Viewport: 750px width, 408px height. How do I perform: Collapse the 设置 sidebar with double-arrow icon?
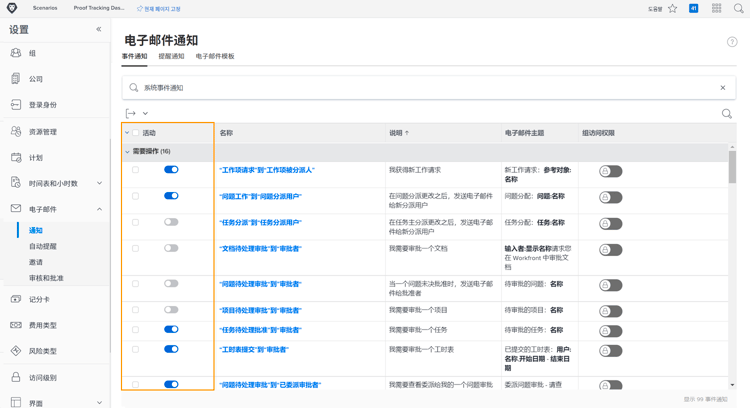click(x=99, y=29)
